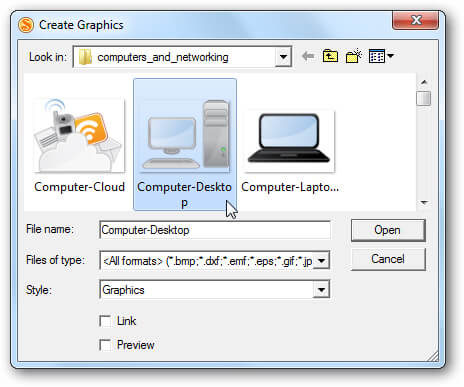This screenshot has width=464, height=387.
Task: Close the Create Graphics dialog
Action: 416,20
